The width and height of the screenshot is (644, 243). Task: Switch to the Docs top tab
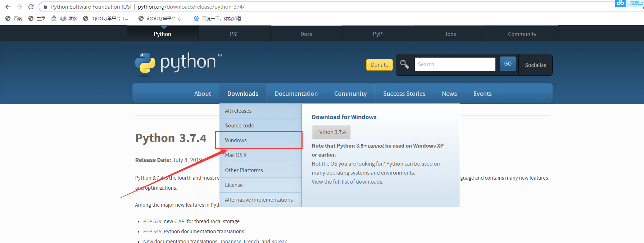coord(307,34)
